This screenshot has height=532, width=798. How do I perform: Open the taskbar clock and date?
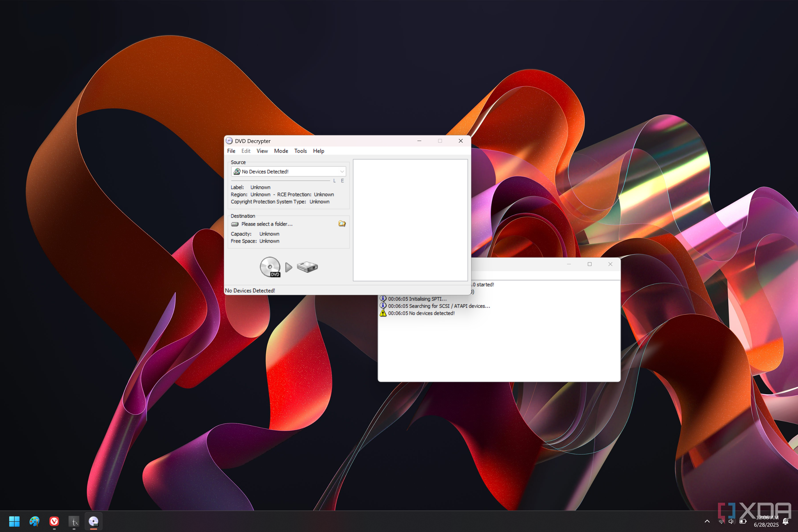click(x=766, y=521)
